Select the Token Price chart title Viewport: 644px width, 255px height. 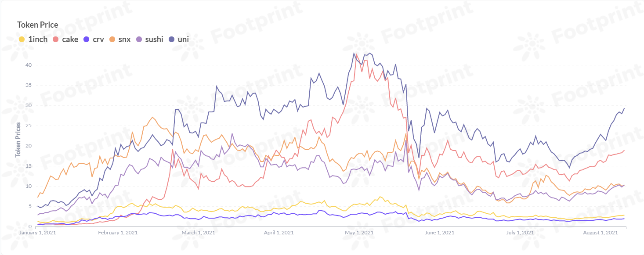coord(37,25)
